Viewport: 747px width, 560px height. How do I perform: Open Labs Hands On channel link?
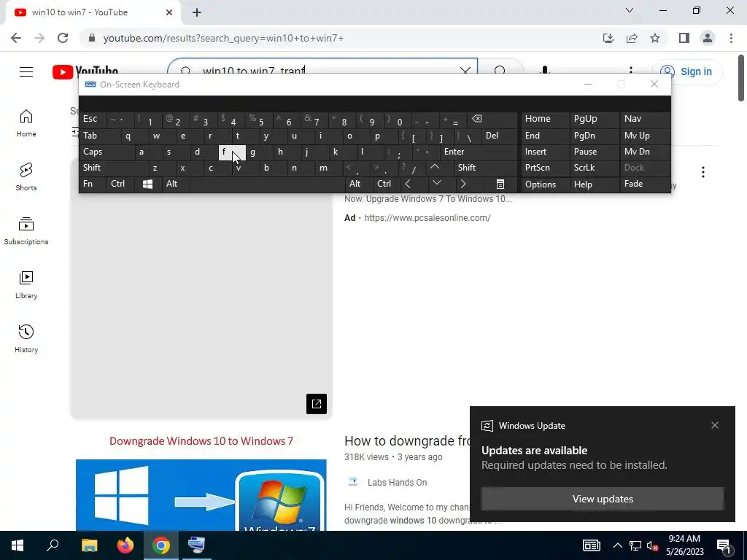[397, 483]
